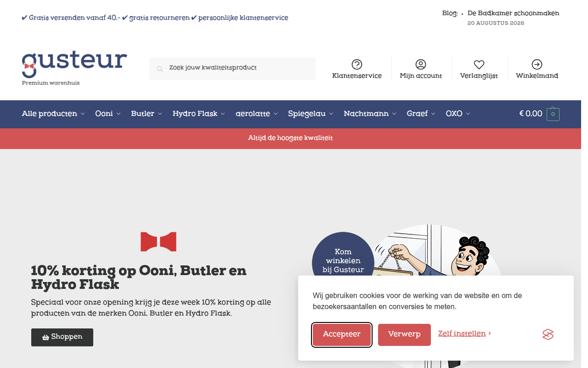Click the search magnifier icon

(160, 69)
